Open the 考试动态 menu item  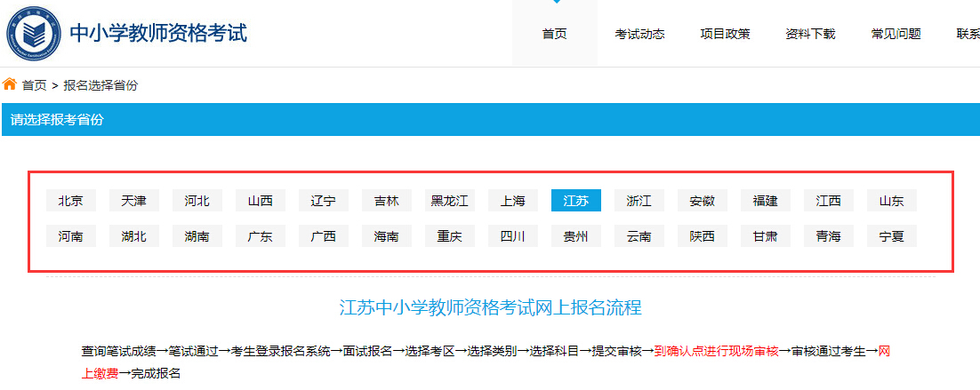coord(639,34)
